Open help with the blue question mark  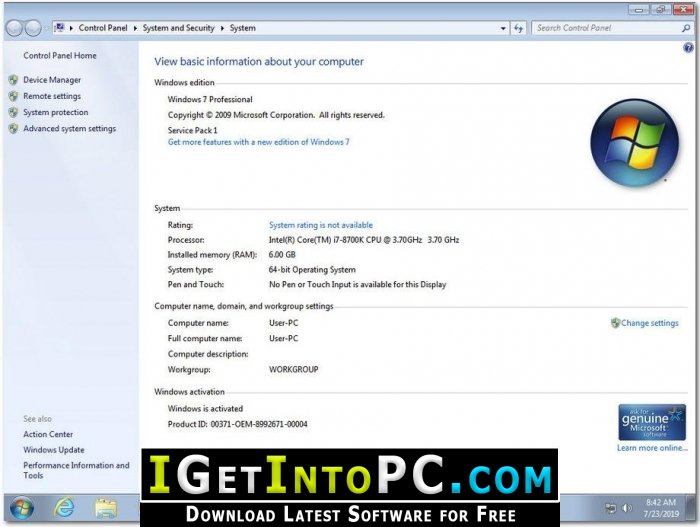pyautogui.click(x=688, y=47)
